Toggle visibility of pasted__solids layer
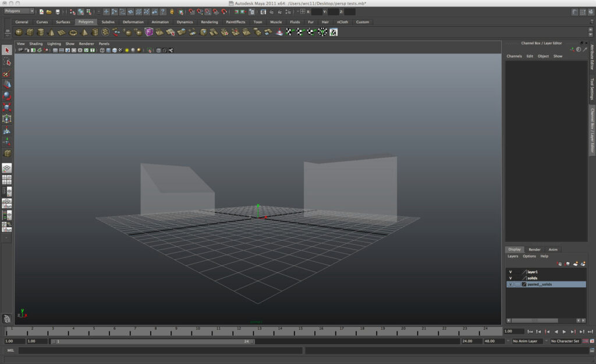596x364 pixels. [510, 284]
